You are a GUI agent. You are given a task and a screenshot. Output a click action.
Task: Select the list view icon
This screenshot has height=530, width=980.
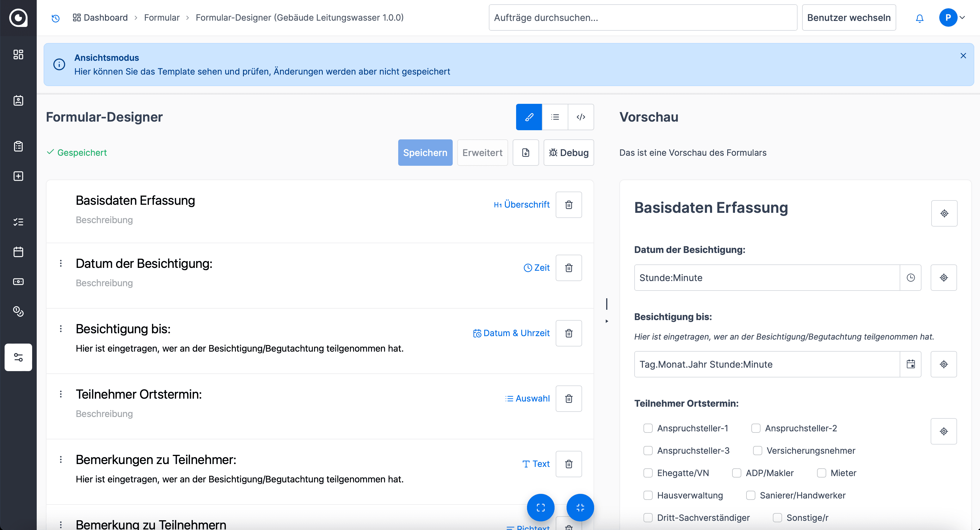(x=555, y=117)
